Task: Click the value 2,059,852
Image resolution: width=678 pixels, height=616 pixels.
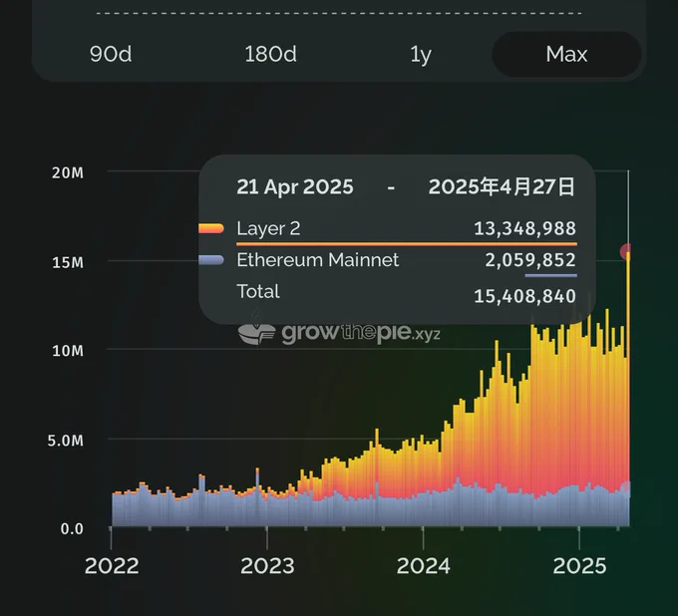Action: coord(530,260)
